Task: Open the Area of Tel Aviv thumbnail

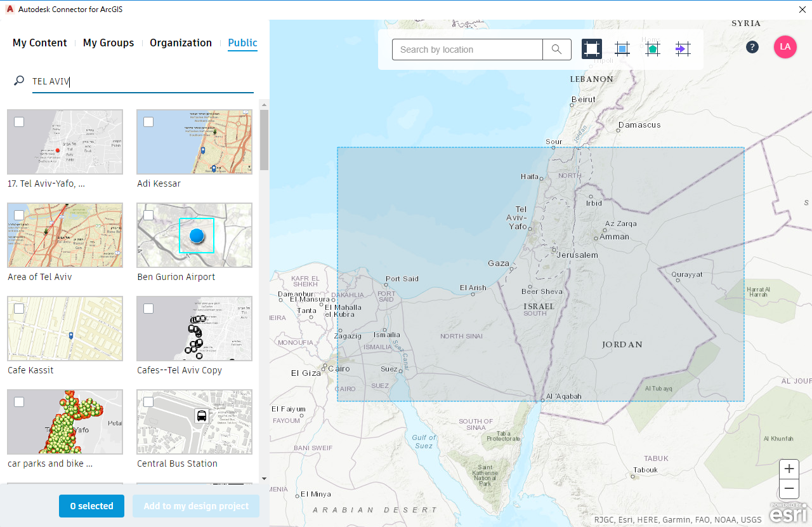Action: 65,236
